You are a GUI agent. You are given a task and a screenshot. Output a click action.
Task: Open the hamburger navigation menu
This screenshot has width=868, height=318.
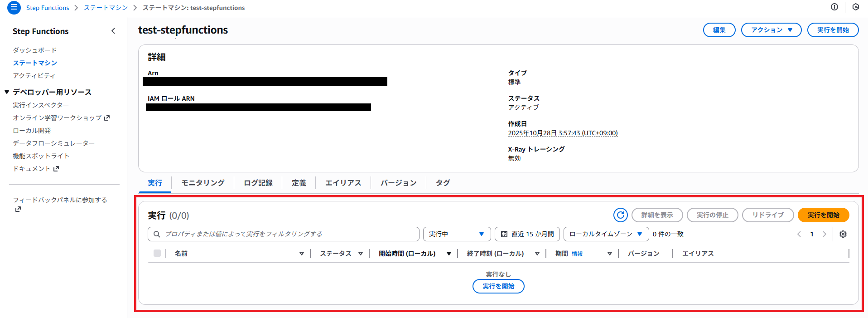click(x=14, y=7)
